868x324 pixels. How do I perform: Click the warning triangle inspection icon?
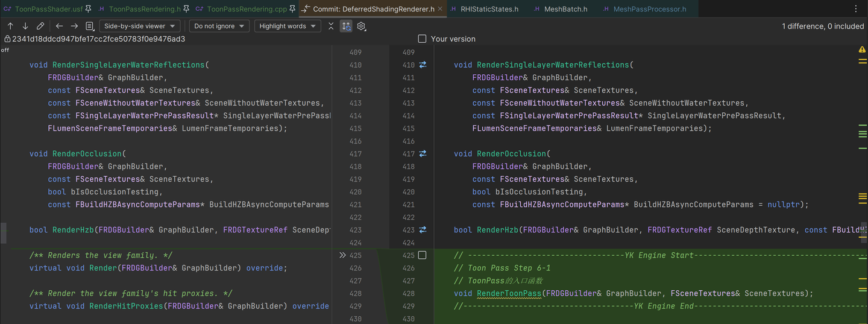[x=862, y=49]
